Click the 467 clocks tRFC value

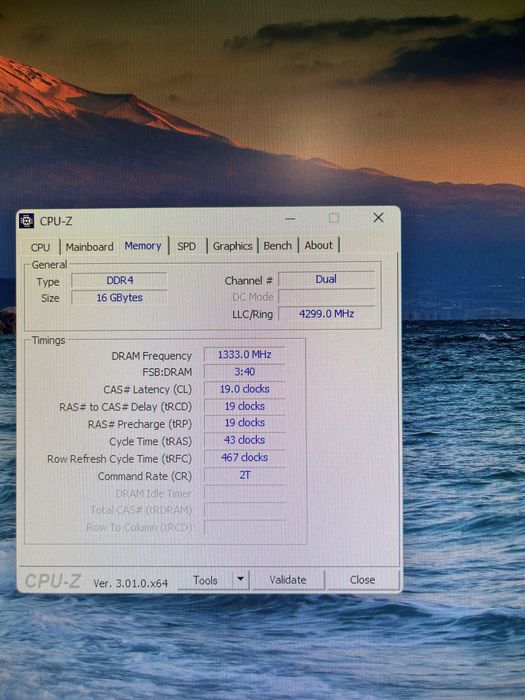point(244,458)
